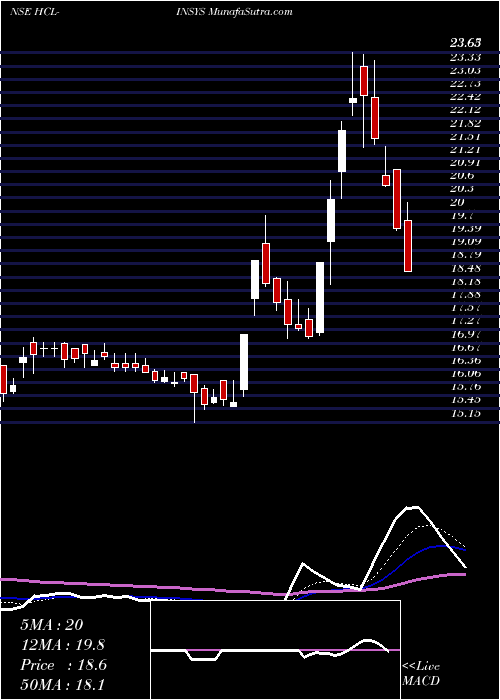Select the 18.18 price level label
500x700 pixels.
click(466, 281)
